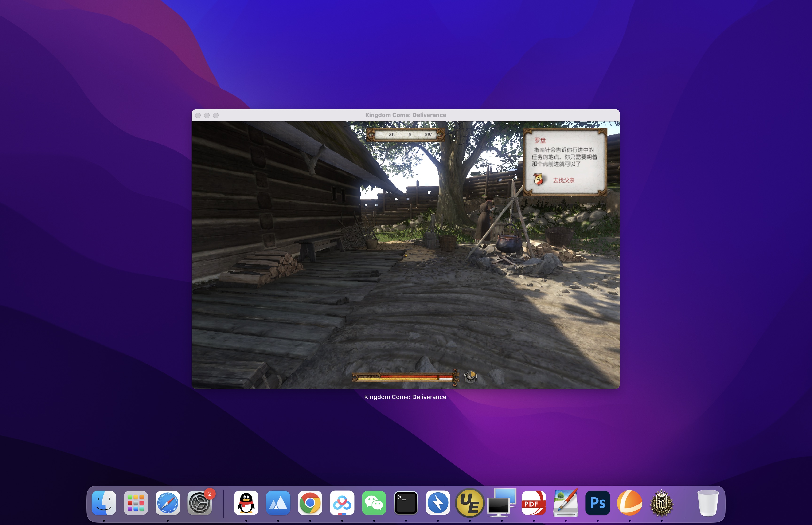This screenshot has width=812, height=525.
Task: Open Baidu Netdisk cloud icon in Dock
Action: [342, 503]
